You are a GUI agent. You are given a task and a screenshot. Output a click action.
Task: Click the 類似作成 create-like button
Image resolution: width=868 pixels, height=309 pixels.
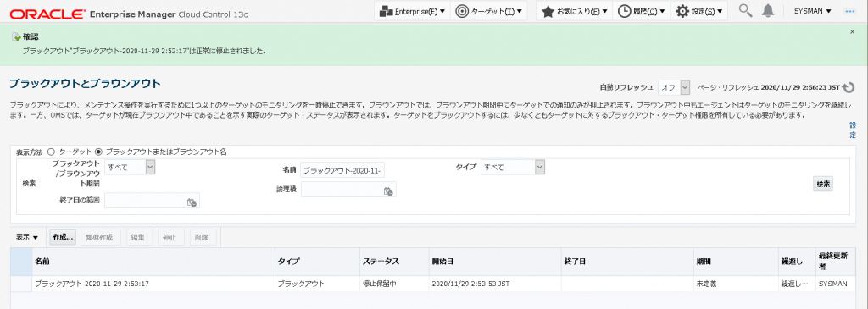click(100, 237)
